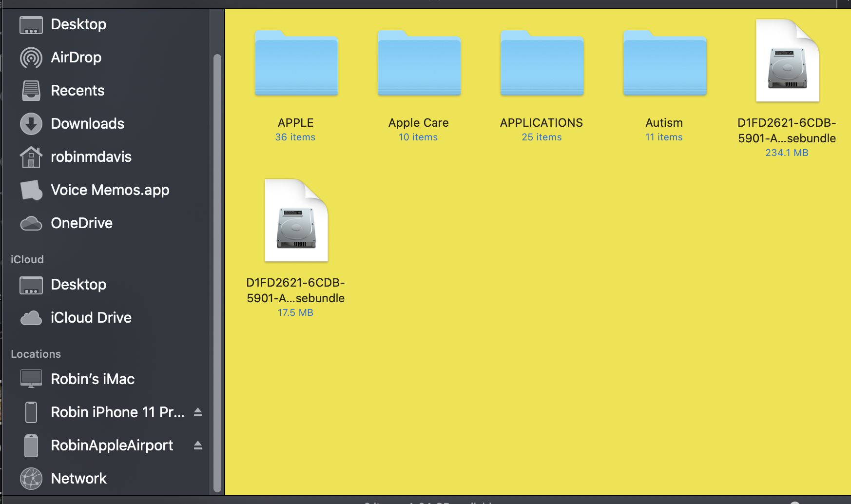The height and width of the screenshot is (504, 851).
Task: Open the robinmdavis home folder
Action: coord(91,156)
